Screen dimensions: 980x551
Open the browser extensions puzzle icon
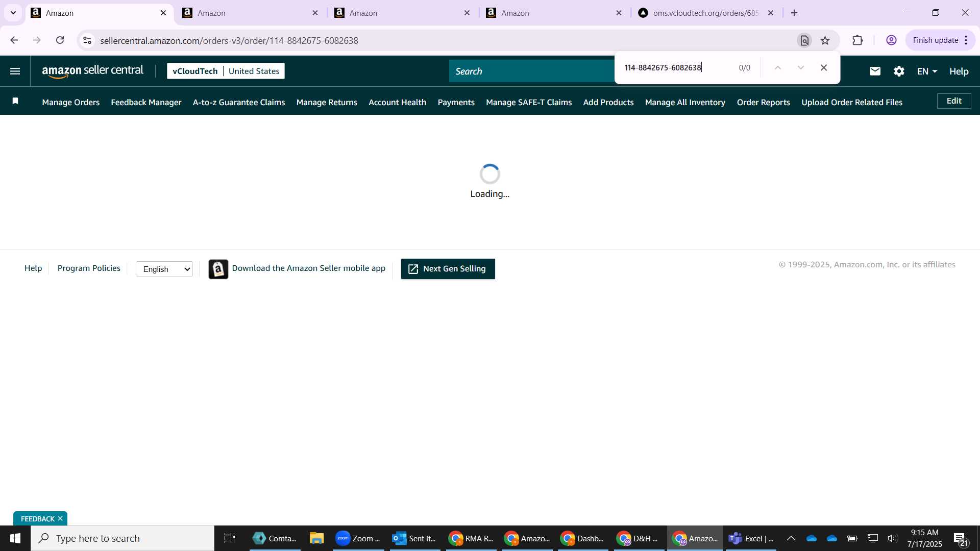[857, 40]
